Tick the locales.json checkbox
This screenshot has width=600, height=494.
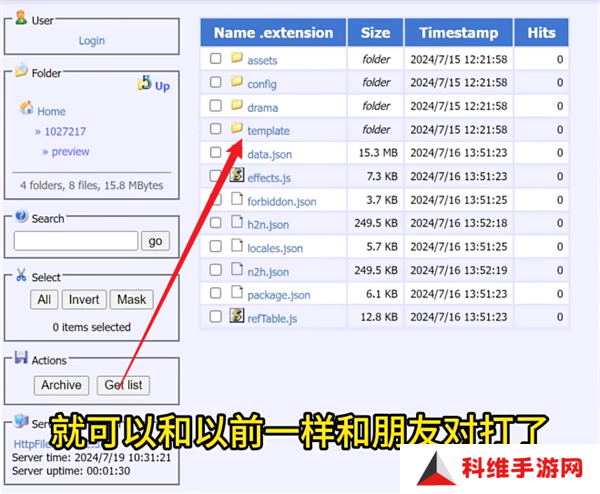[215, 246]
